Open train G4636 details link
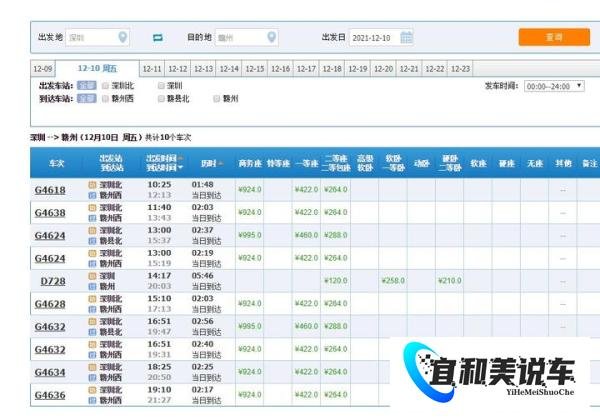 pos(50,395)
